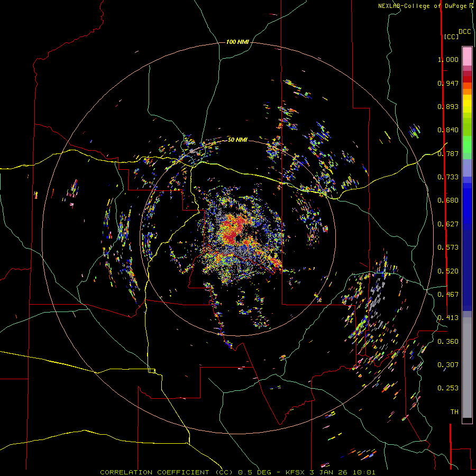Select the 0.520 legend value

(448, 271)
